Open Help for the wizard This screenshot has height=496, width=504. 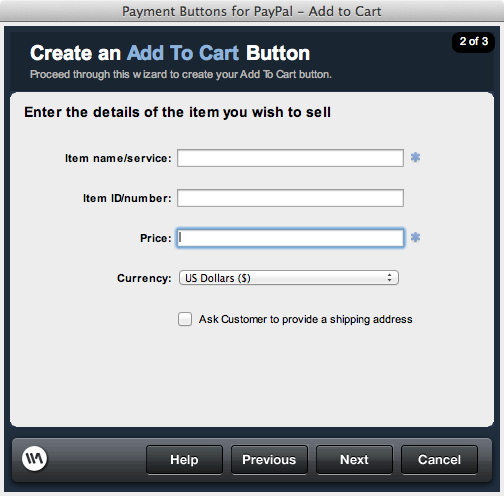[184, 460]
